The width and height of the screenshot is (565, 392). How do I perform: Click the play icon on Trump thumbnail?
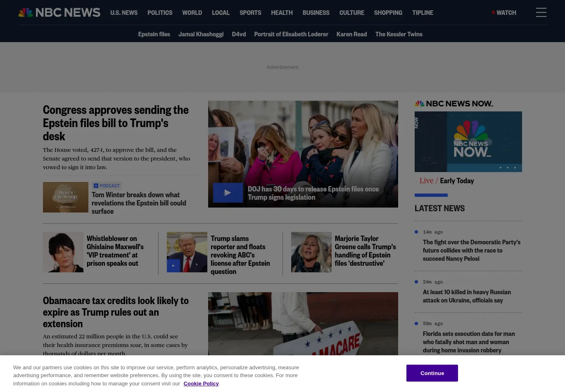click(x=173, y=266)
